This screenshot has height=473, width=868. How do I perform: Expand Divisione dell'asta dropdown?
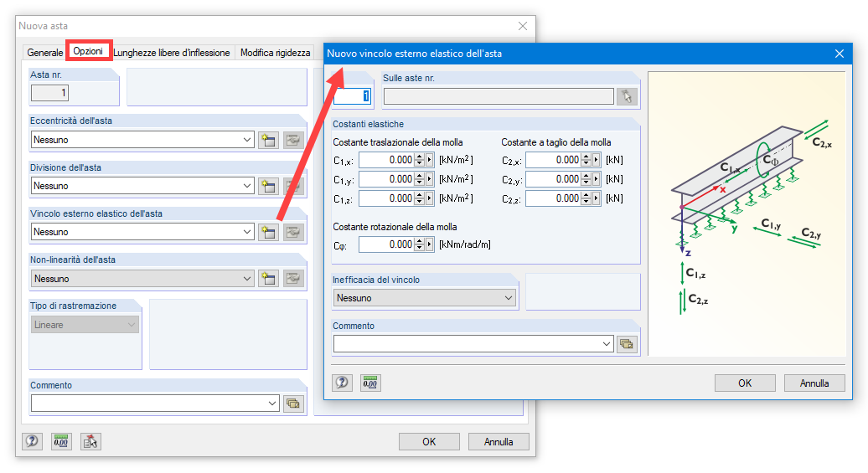(247, 186)
